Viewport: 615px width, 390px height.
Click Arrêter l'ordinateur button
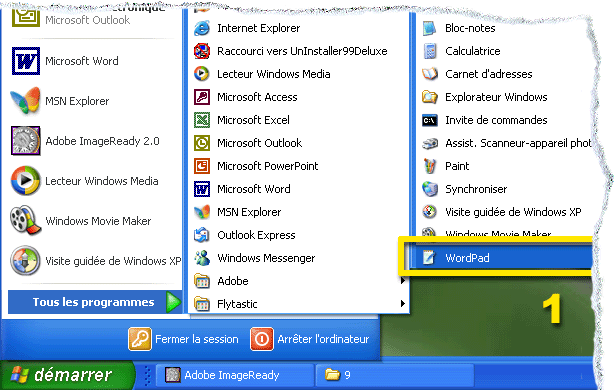(x=310, y=339)
